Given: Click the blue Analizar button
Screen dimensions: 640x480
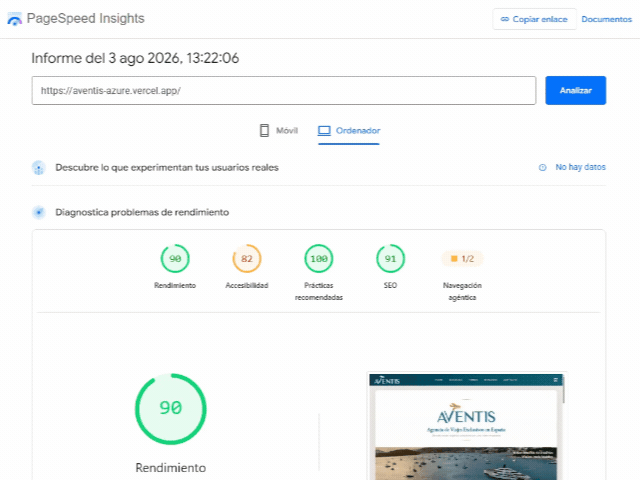Looking at the screenshot, I should point(576,90).
